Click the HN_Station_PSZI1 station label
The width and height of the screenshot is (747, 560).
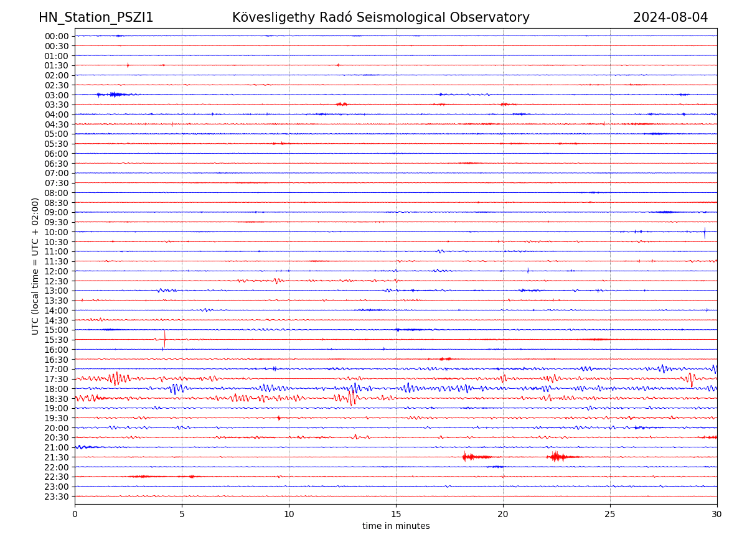pos(96,18)
